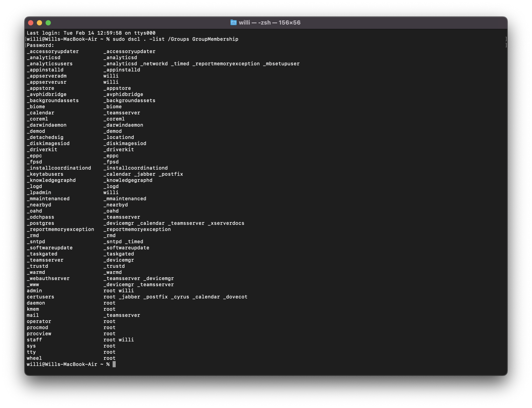Click the wheel group name
Screen dimensions: 532x408
[x=34, y=358]
